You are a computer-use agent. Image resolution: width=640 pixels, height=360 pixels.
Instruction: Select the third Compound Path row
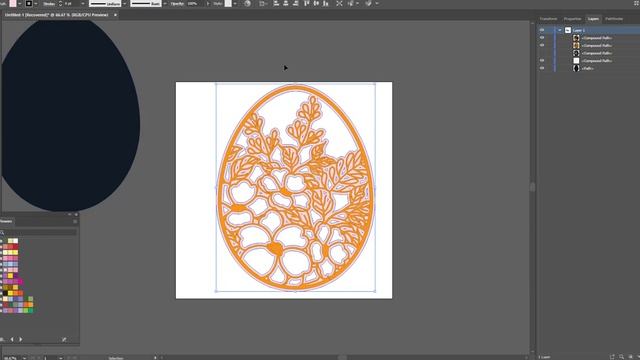pyautogui.click(x=596, y=53)
